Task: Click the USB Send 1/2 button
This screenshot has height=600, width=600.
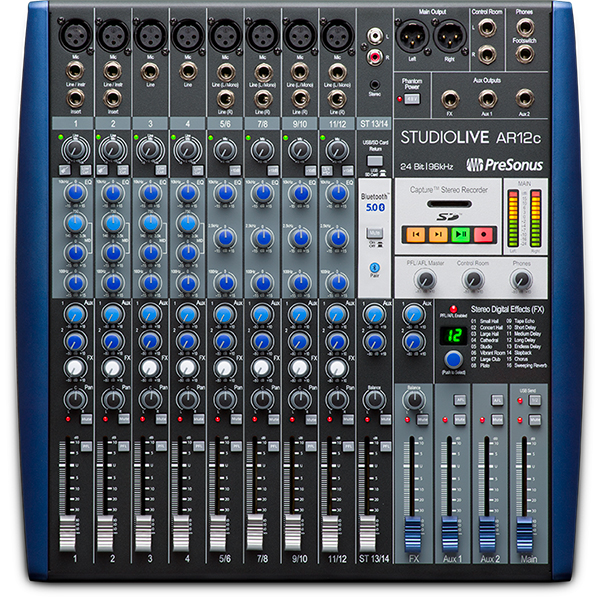Action: coord(535,400)
